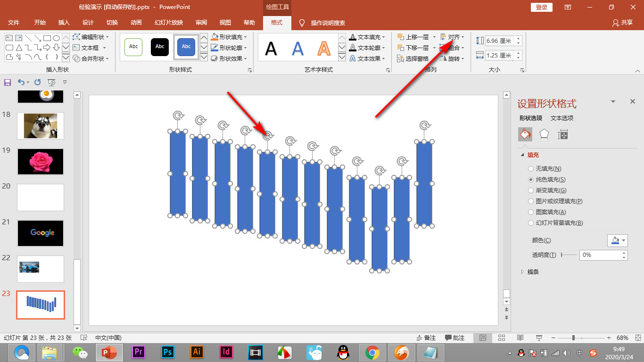Click the Save icon in quick access toolbar
The height and width of the screenshot is (362, 644).
pyautogui.click(x=8, y=82)
